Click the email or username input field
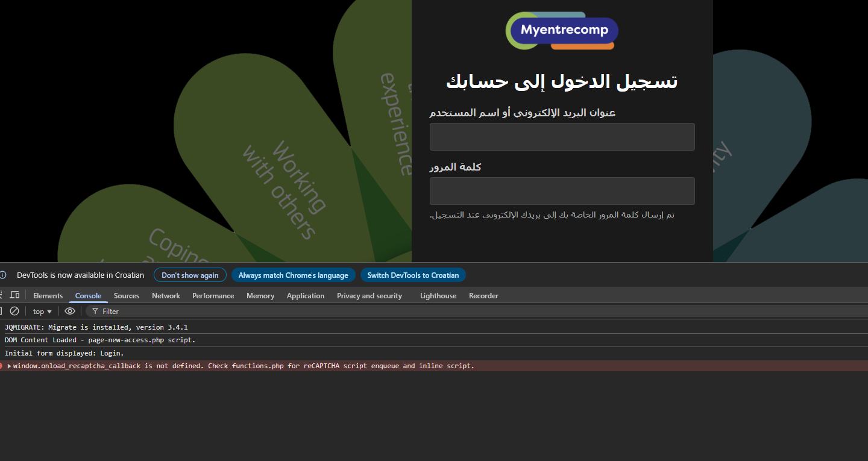 tap(562, 137)
